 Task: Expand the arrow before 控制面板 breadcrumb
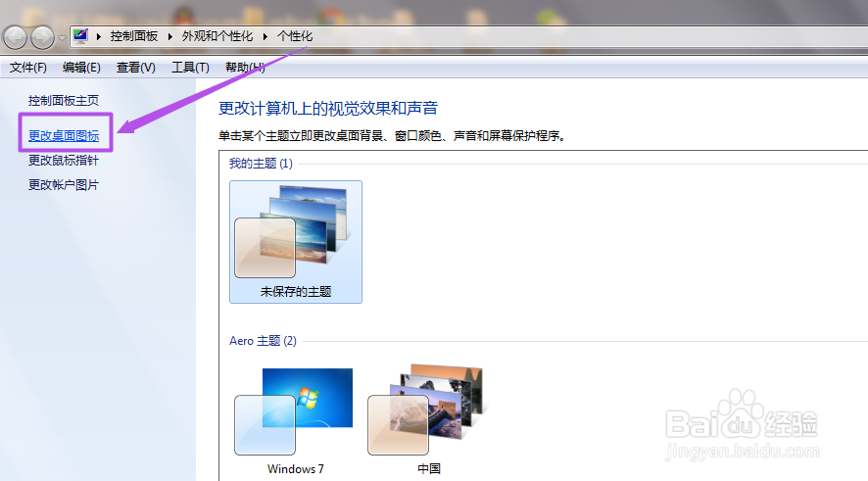[x=99, y=36]
